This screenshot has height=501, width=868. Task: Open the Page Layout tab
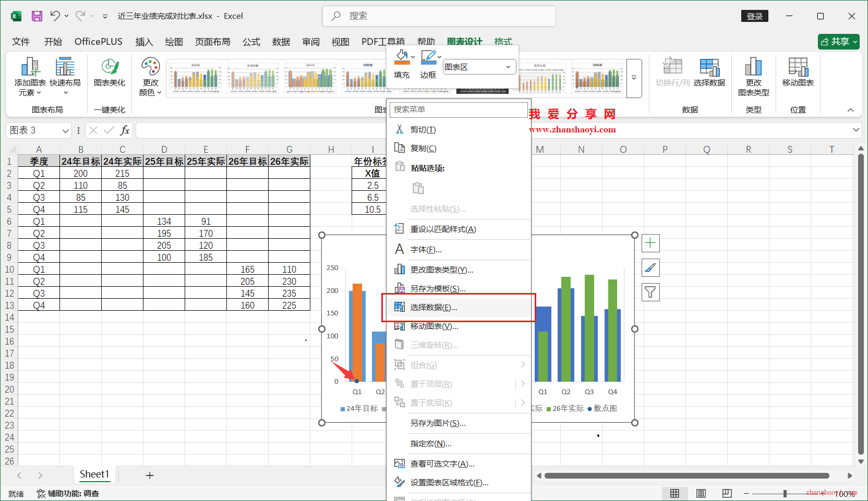click(213, 42)
